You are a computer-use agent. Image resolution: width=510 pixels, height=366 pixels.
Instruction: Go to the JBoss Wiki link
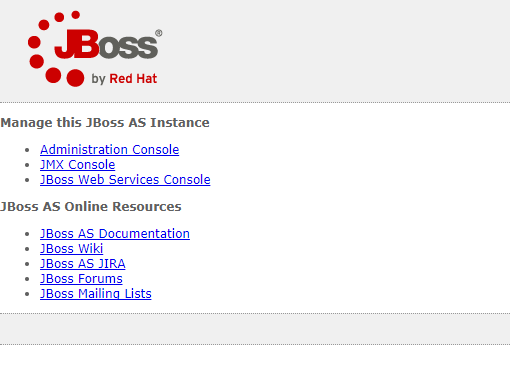(x=72, y=249)
